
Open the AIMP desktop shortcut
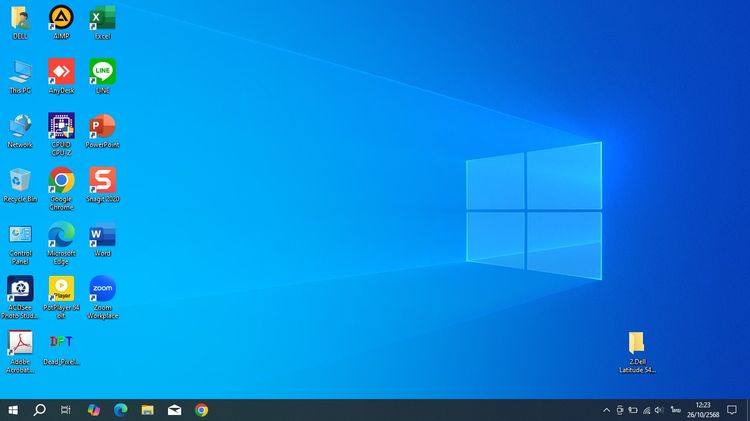point(61,18)
